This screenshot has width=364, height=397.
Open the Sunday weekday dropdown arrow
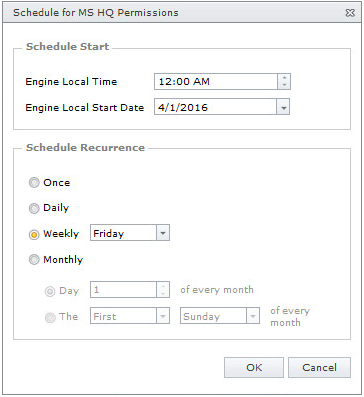pyautogui.click(x=253, y=316)
